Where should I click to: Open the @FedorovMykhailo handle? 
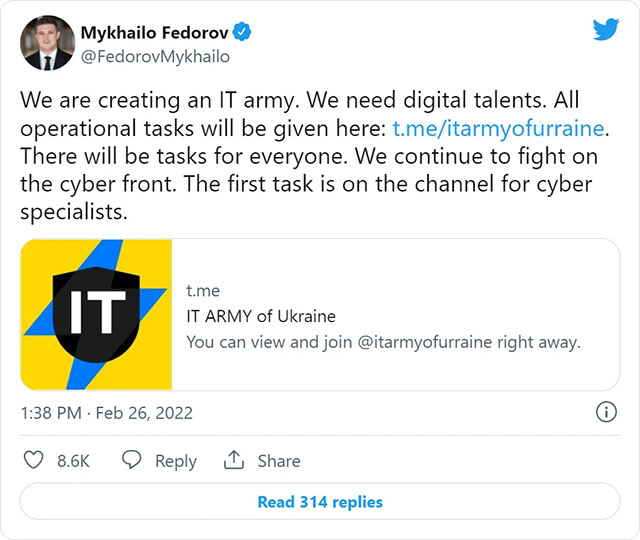point(155,57)
